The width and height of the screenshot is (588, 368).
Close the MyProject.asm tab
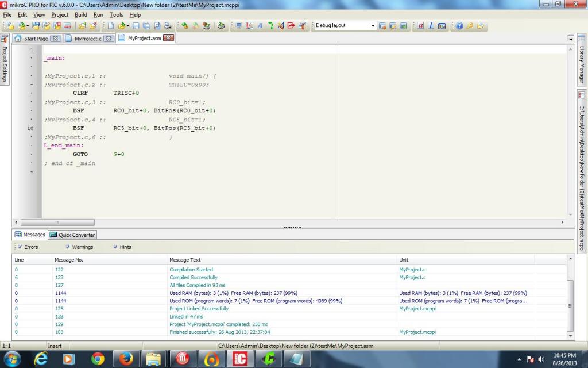(169, 38)
